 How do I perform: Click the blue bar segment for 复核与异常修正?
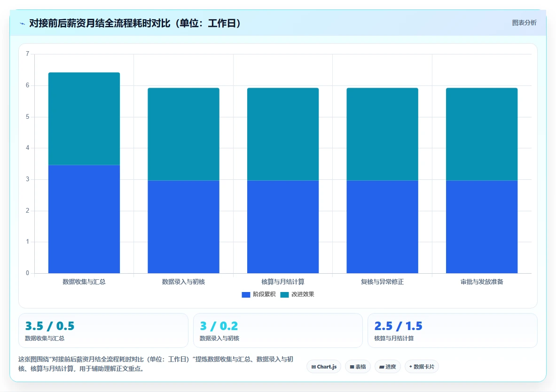382,227
